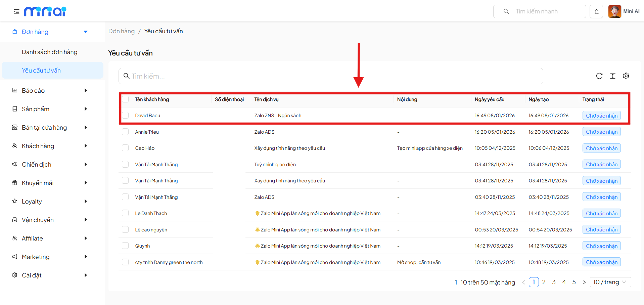Click the refresh table icon
The image size is (644, 305).
(599, 76)
